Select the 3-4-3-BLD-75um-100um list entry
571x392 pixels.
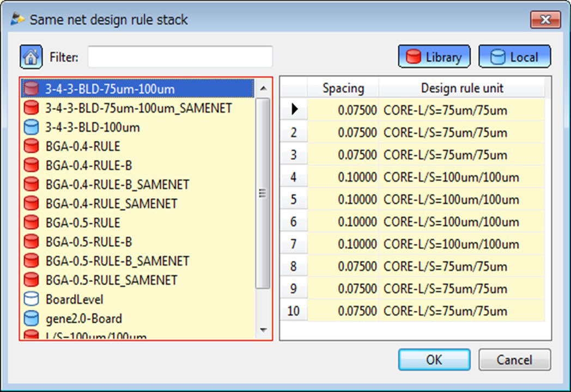coord(138,89)
